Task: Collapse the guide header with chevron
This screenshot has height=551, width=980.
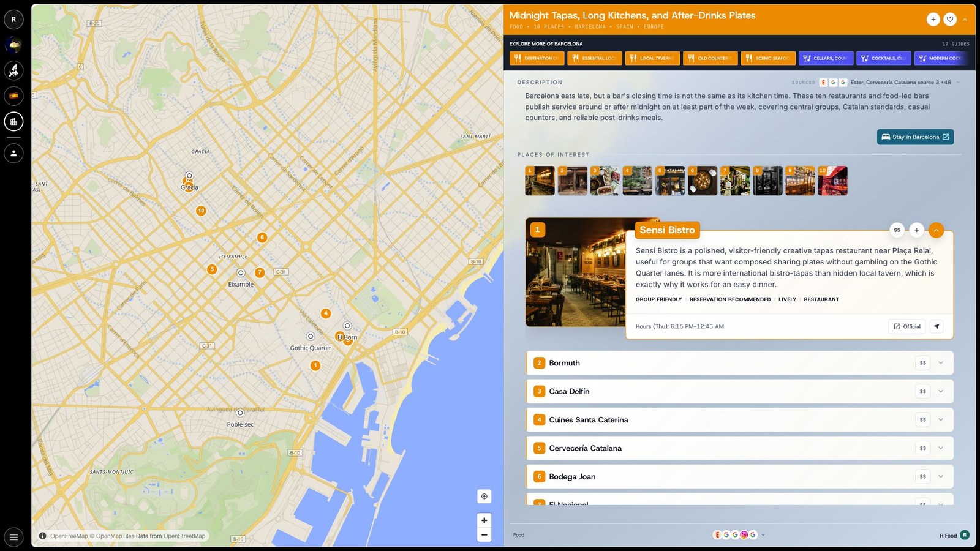Action: pyautogui.click(x=965, y=20)
